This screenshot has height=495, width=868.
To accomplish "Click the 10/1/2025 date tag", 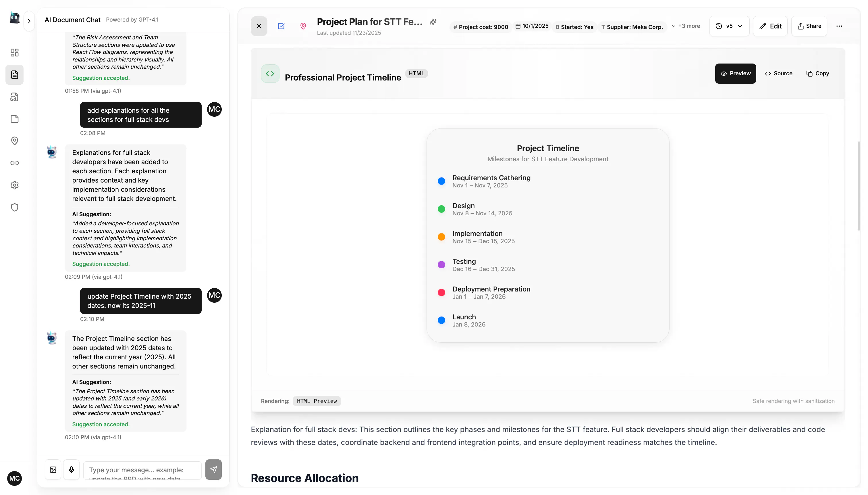I will (x=532, y=26).
